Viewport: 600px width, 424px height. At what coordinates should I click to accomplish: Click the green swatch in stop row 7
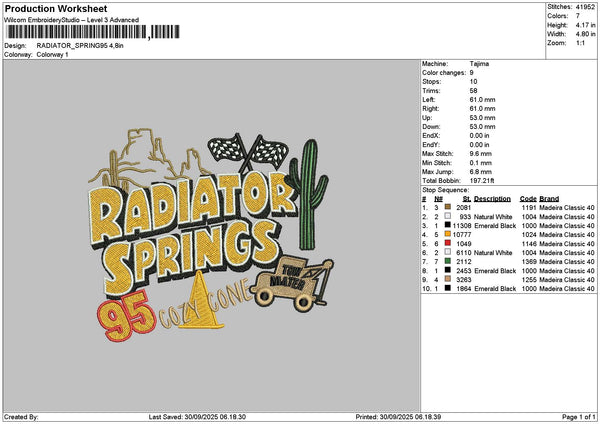(x=447, y=261)
